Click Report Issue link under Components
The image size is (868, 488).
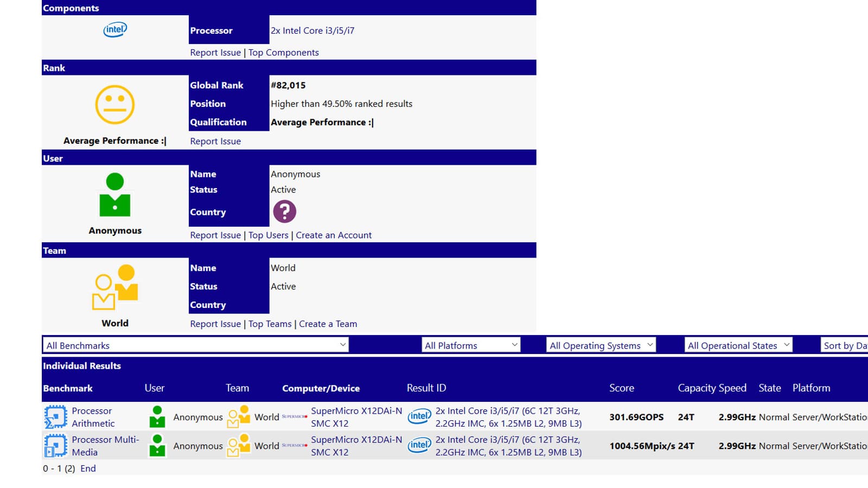[x=215, y=53]
